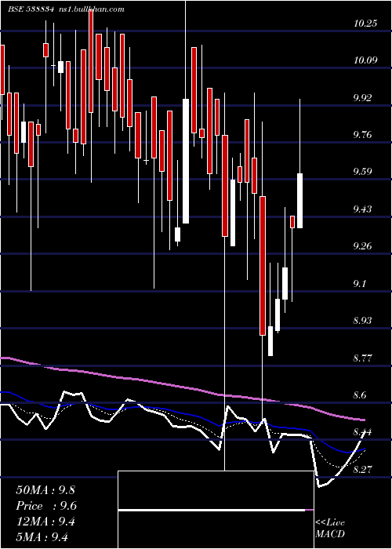Click the 10.09 price axis label
The height and width of the screenshot is (549, 392).
365,60
